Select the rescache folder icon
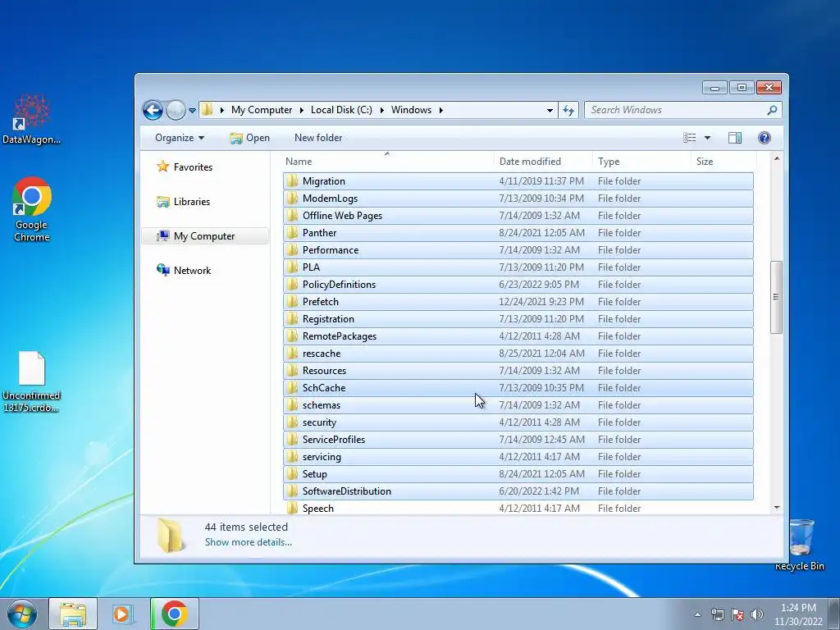 pos(292,353)
